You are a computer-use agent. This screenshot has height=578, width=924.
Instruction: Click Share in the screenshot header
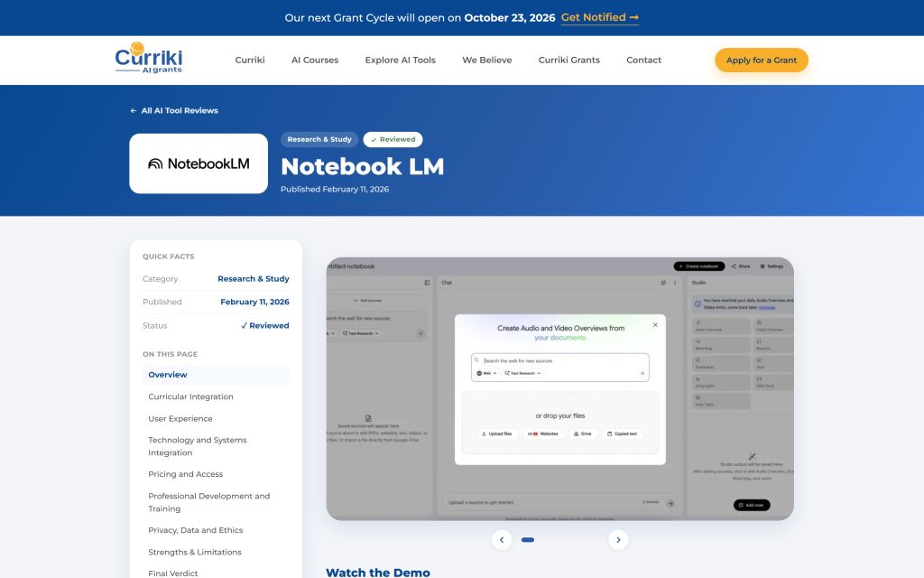(741, 266)
